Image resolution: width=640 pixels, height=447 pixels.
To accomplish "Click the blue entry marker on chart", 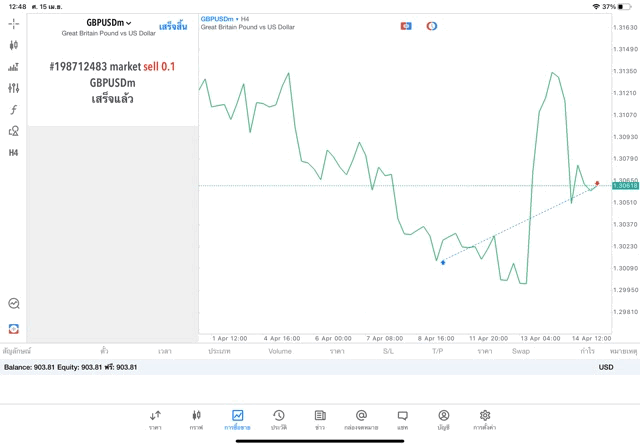I will 443,262.
